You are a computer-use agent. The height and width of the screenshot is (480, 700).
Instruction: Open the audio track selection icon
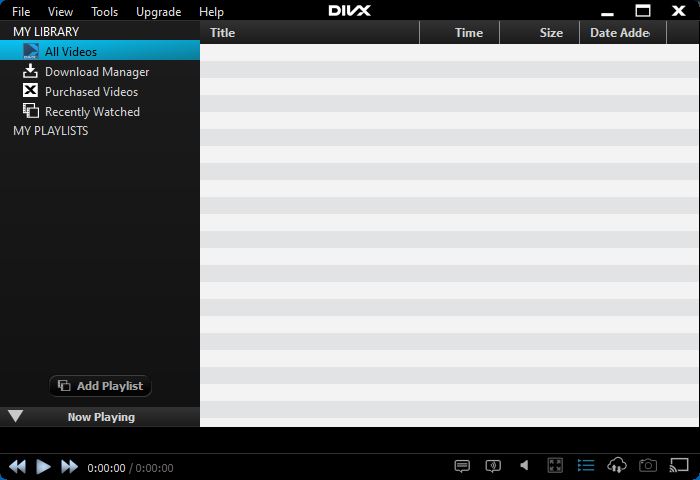(493, 466)
